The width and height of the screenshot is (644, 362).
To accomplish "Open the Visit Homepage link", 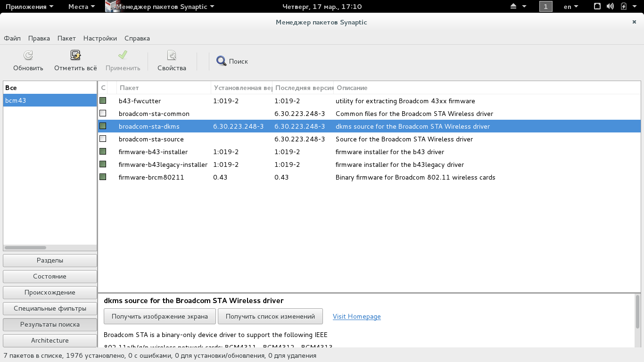I will tap(357, 316).
